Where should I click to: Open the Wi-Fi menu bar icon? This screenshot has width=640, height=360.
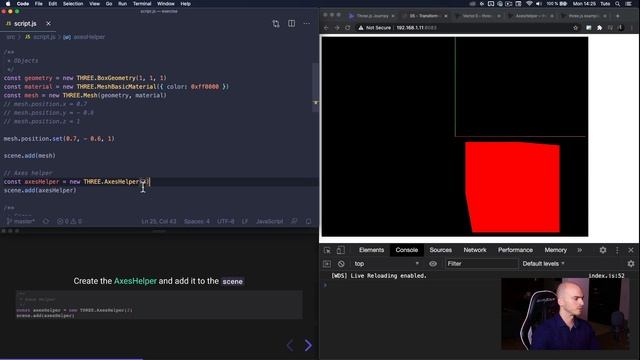point(529,4)
